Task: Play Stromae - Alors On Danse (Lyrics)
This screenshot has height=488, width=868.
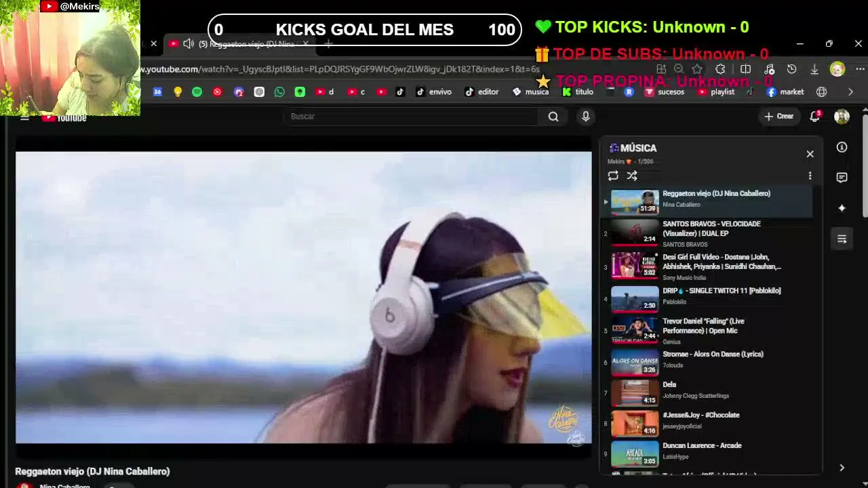Action: [x=708, y=362]
